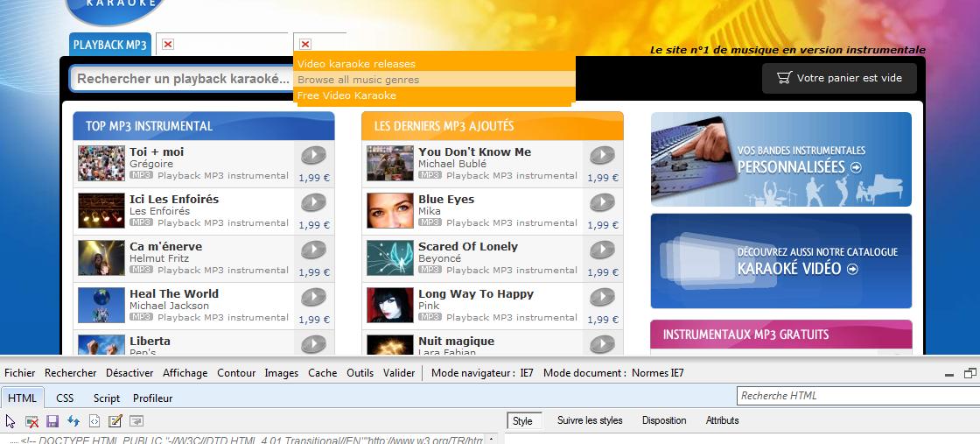The height and width of the screenshot is (444, 980).
Task: Play preview of You Don't Know Me
Action: point(603,155)
